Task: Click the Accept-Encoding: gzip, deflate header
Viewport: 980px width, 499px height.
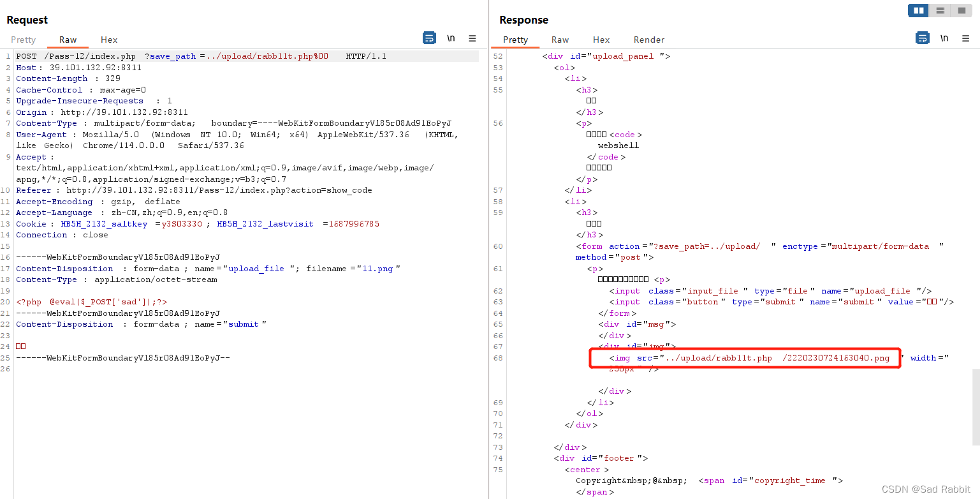Action: tap(98, 202)
